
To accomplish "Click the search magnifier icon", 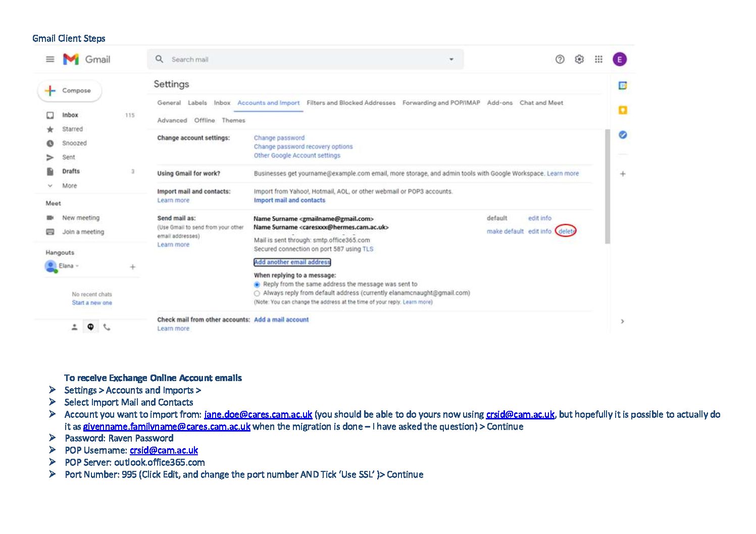I will [x=159, y=59].
